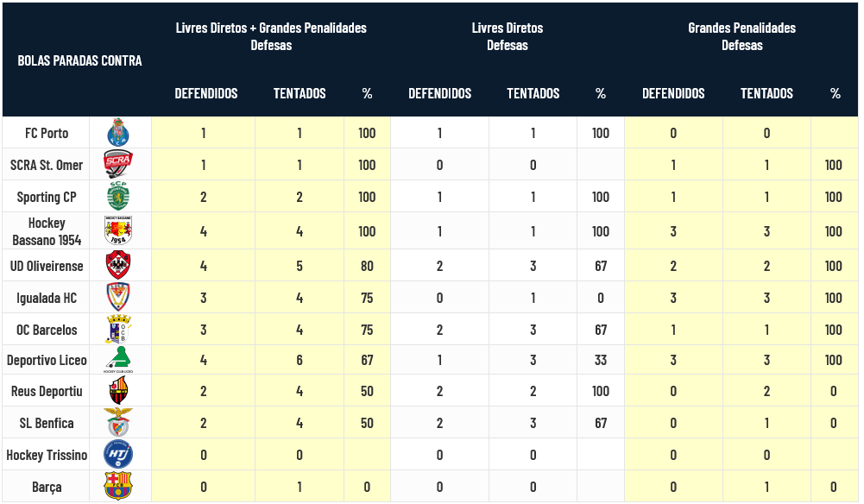The height and width of the screenshot is (504, 864).
Task: Click the Hockey Trissino blue round logo
Action: point(118,455)
